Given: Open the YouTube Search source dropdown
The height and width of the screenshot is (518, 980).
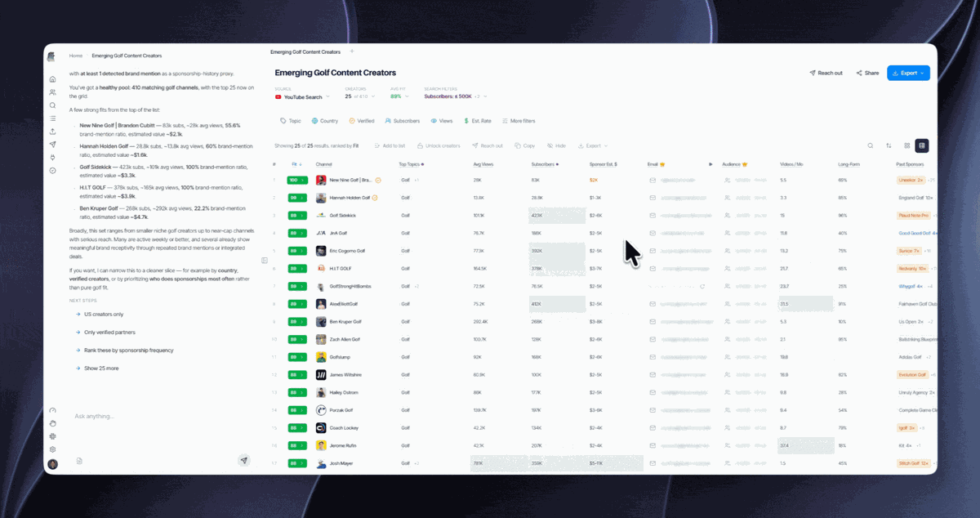Looking at the screenshot, I should pos(304,96).
